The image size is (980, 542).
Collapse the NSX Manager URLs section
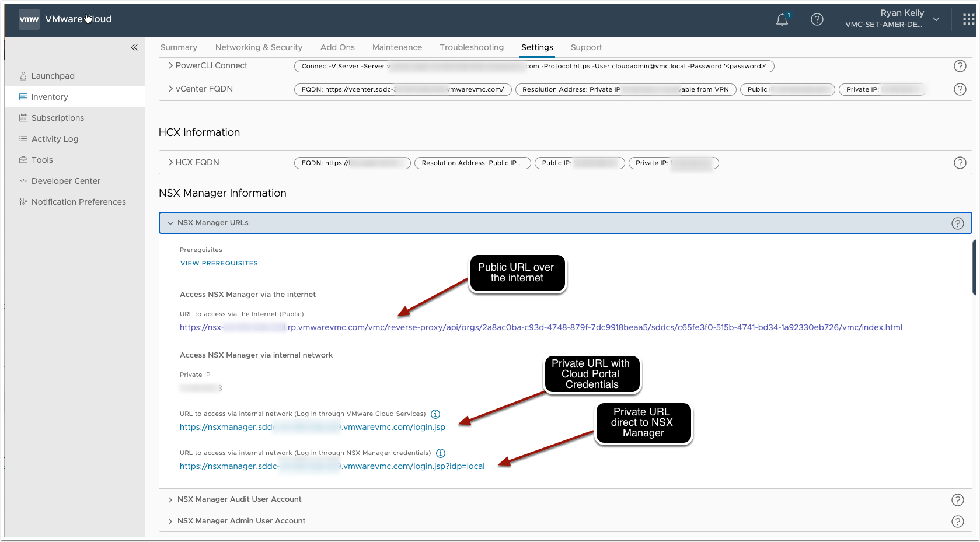pyautogui.click(x=170, y=223)
